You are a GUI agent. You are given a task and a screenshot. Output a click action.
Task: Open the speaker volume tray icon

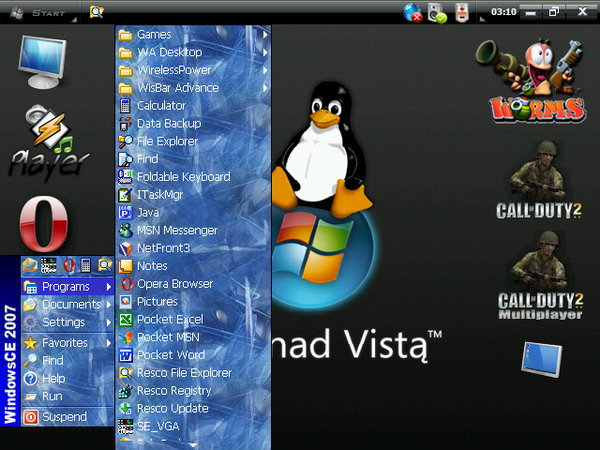(x=437, y=13)
